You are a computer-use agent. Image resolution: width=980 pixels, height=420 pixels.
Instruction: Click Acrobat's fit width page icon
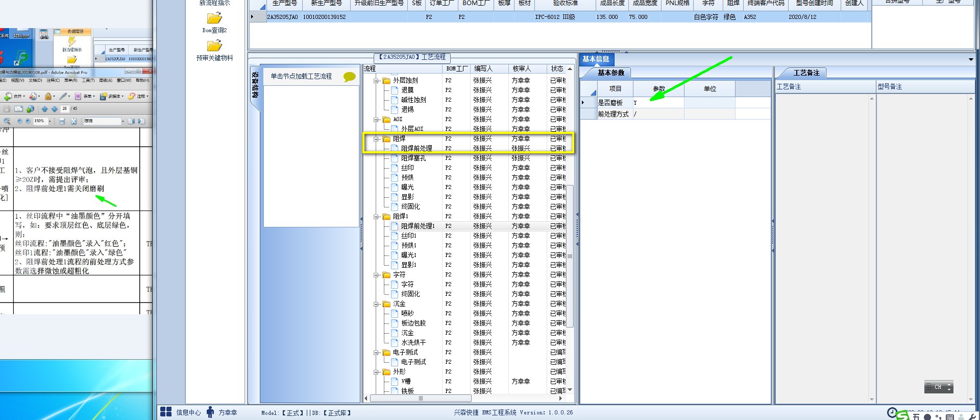(62, 121)
